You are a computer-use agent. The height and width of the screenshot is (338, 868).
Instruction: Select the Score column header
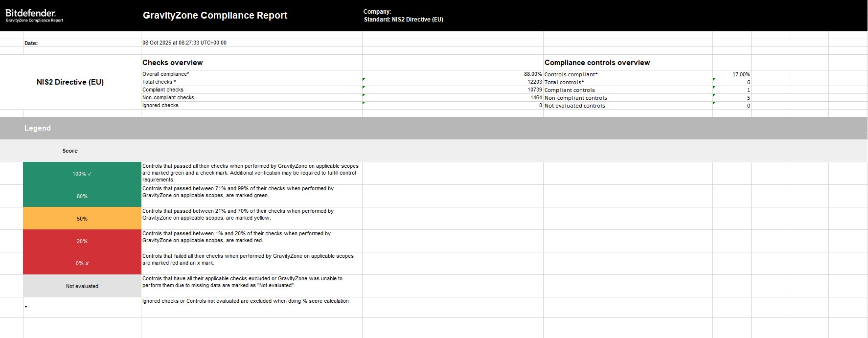(x=70, y=151)
